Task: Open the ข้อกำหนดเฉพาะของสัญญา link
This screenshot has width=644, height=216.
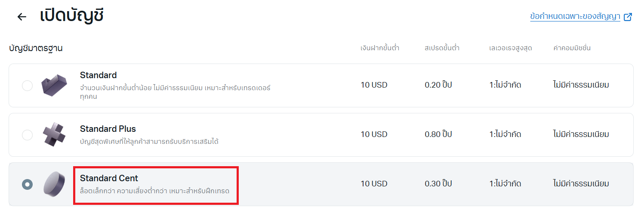Action: tap(575, 17)
